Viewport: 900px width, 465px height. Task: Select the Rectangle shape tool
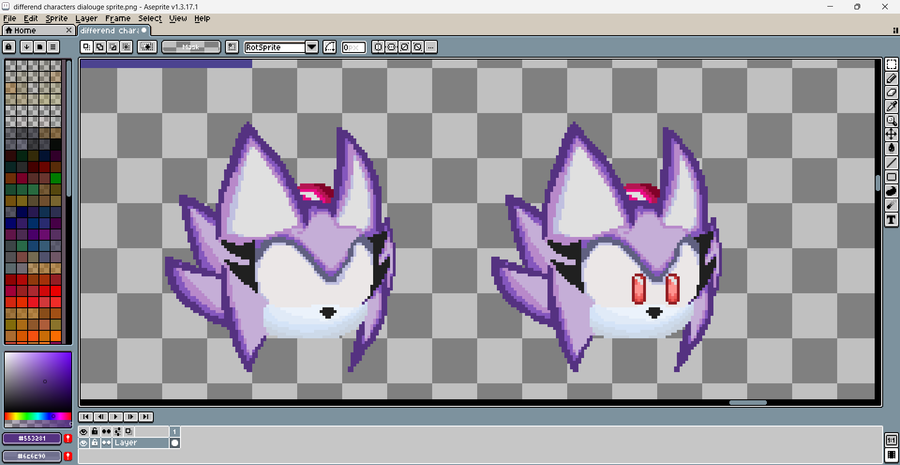tap(891, 176)
